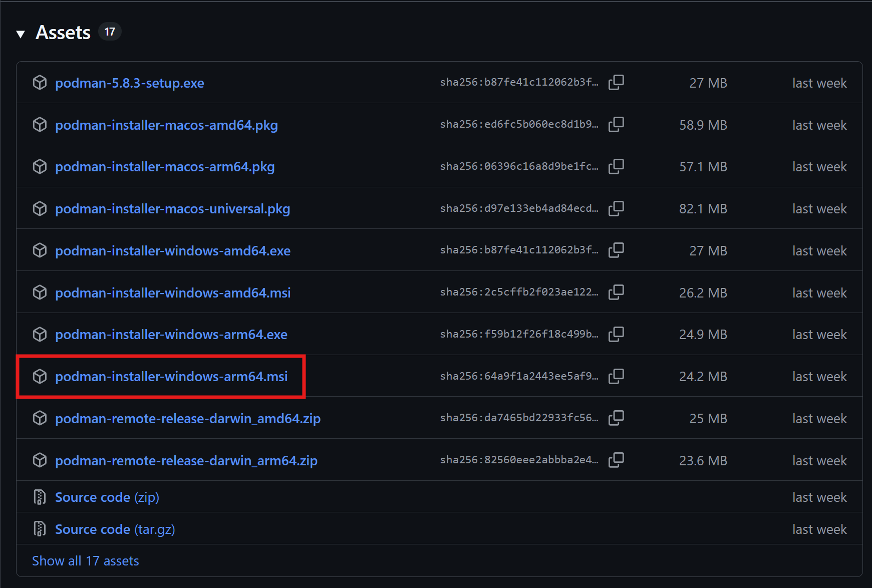872x588 pixels.
Task: Download podman-installer-macos-arm64.pkg
Action: click(x=165, y=167)
